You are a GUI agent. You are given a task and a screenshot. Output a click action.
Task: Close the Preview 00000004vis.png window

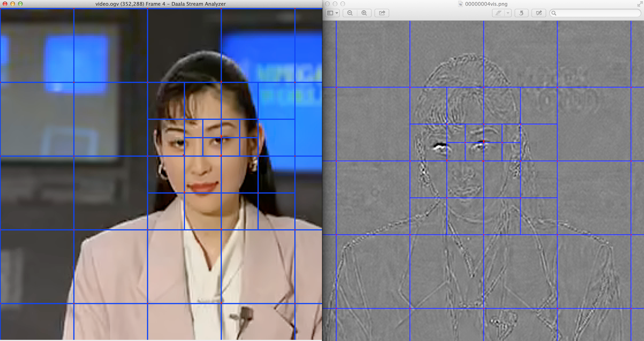click(x=328, y=4)
